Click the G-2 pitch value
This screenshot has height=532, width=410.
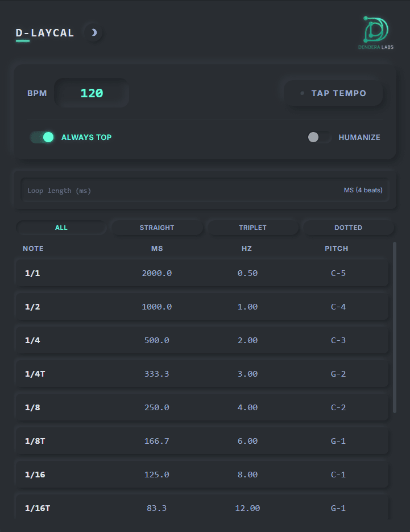(338, 374)
